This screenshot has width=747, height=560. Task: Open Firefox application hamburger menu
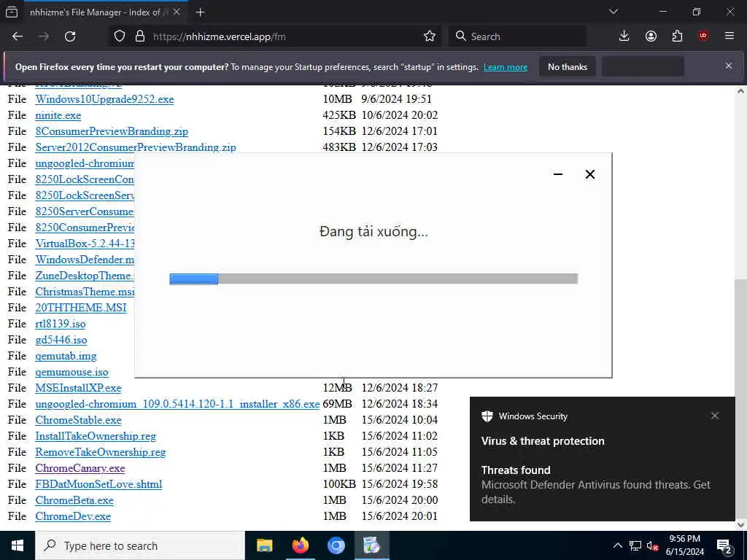pyautogui.click(x=729, y=36)
